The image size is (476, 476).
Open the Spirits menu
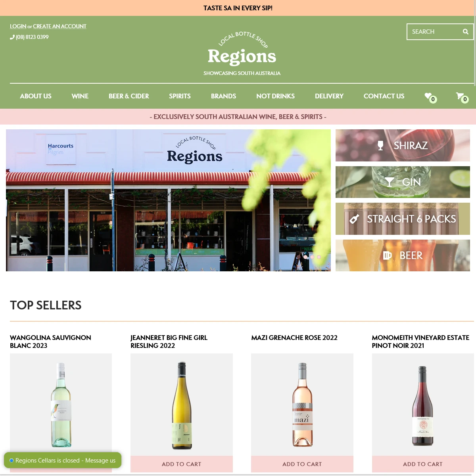coord(180,96)
